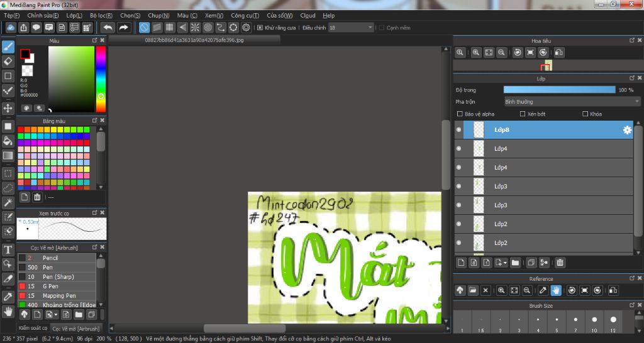Open Lớp8 layer settings gear
The image size is (644, 343).
(627, 130)
